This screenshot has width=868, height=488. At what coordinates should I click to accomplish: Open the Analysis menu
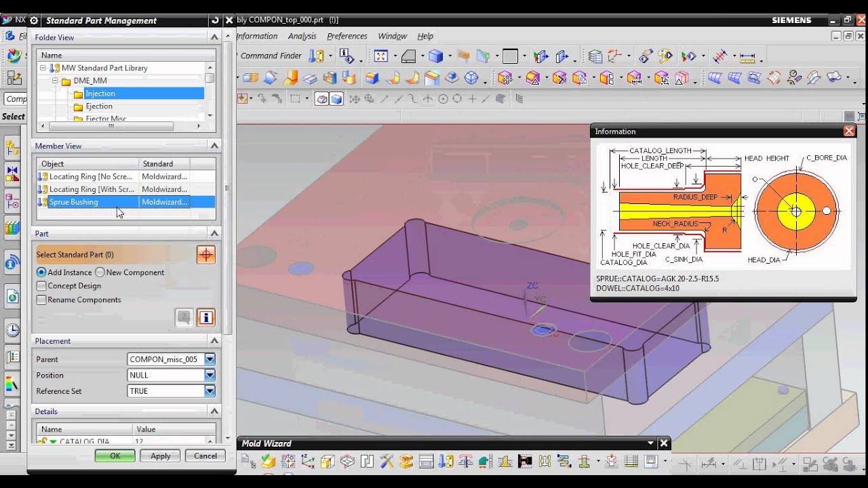pyautogui.click(x=302, y=36)
